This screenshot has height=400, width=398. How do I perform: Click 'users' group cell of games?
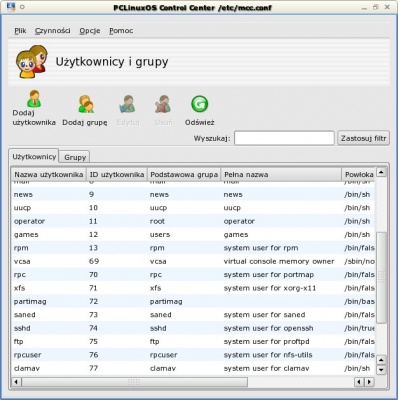[160, 235]
